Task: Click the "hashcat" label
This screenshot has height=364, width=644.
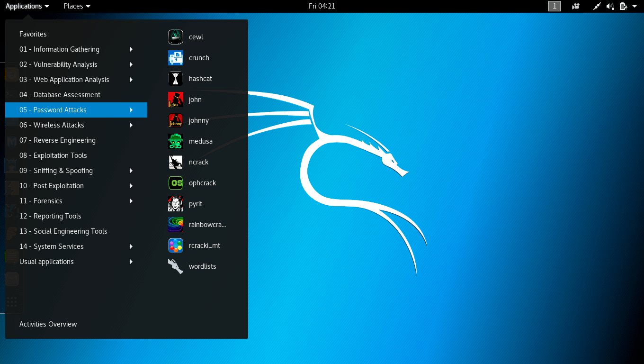Action: click(x=200, y=79)
